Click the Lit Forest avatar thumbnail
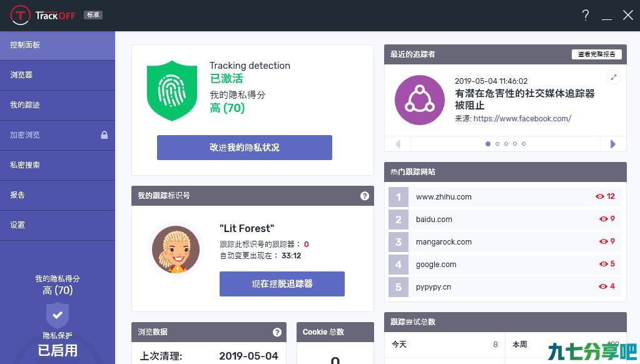Screen dimensions: 640x364 click(176, 250)
